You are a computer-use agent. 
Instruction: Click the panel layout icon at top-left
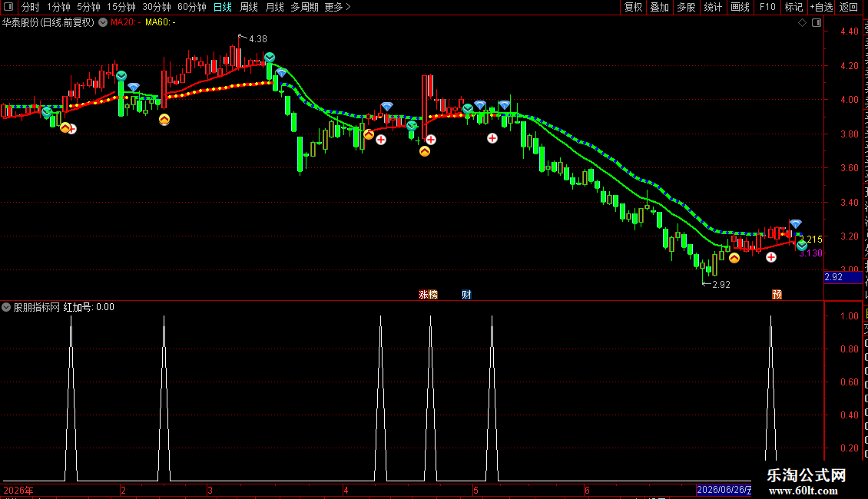pos(8,7)
